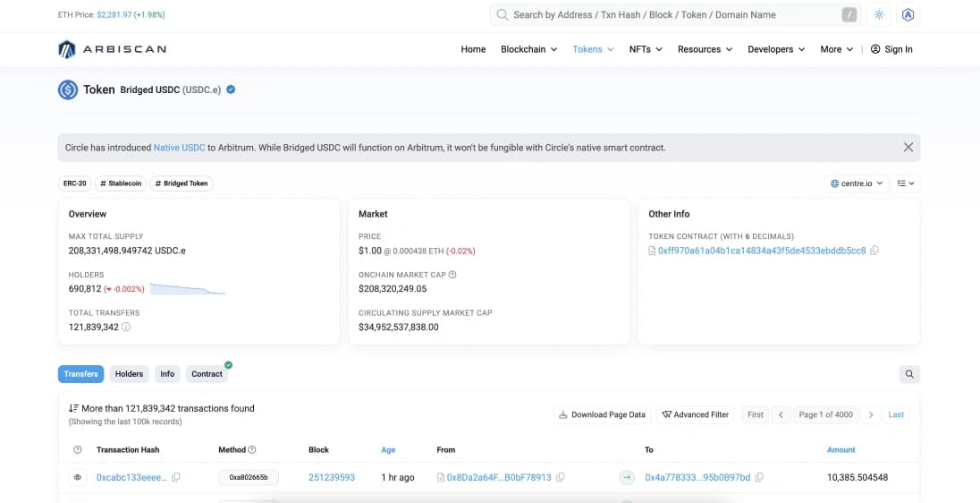Copy the token contract address
This screenshot has width=980, height=503.
pyautogui.click(x=874, y=251)
